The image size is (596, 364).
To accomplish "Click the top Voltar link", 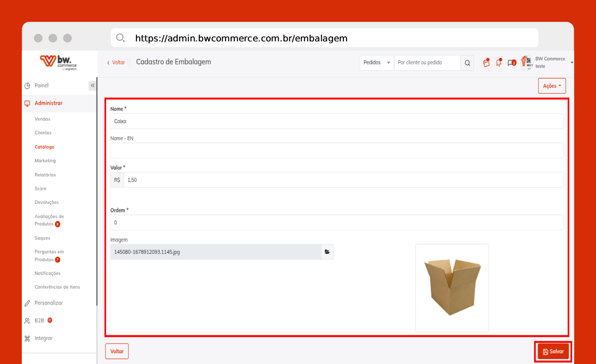I will 116,63.
